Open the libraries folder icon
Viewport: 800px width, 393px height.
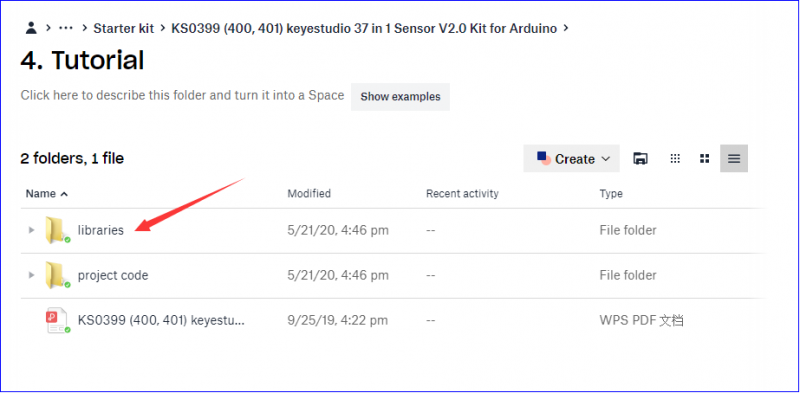pos(55,230)
